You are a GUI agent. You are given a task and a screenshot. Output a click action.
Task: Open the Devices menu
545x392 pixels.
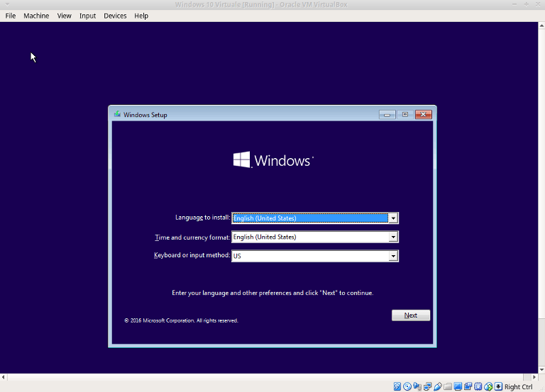coord(115,16)
